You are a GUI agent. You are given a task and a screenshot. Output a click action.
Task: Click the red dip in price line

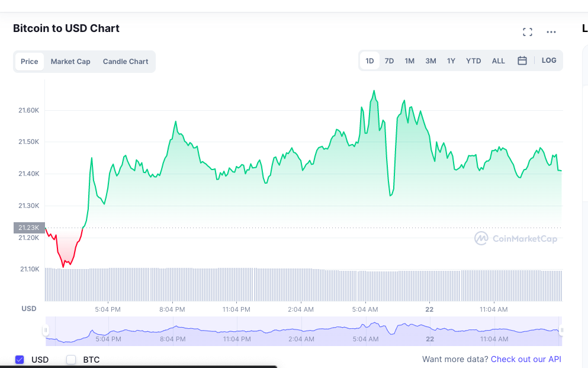(x=65, y=248)
